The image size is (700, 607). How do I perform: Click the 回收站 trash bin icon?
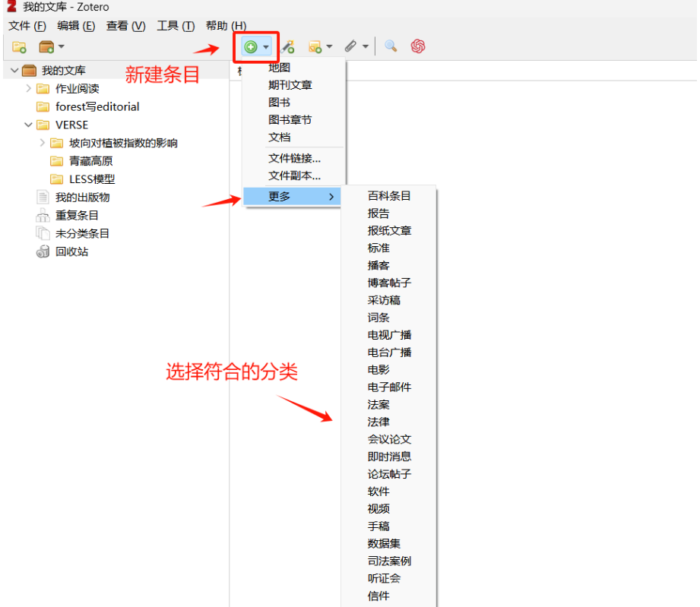[x=43, y=251]
